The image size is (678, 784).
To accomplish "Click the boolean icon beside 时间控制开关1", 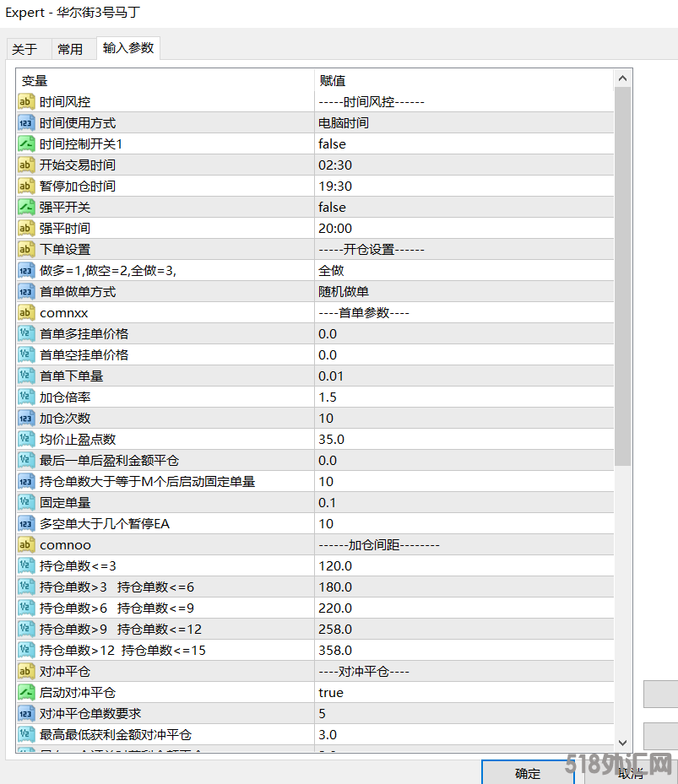I will tap(25, 144).
